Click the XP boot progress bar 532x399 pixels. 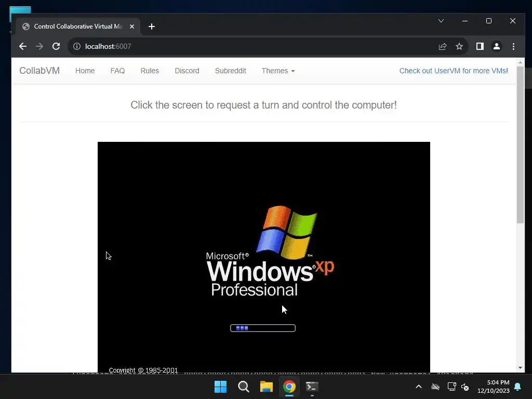coord(262,328)
